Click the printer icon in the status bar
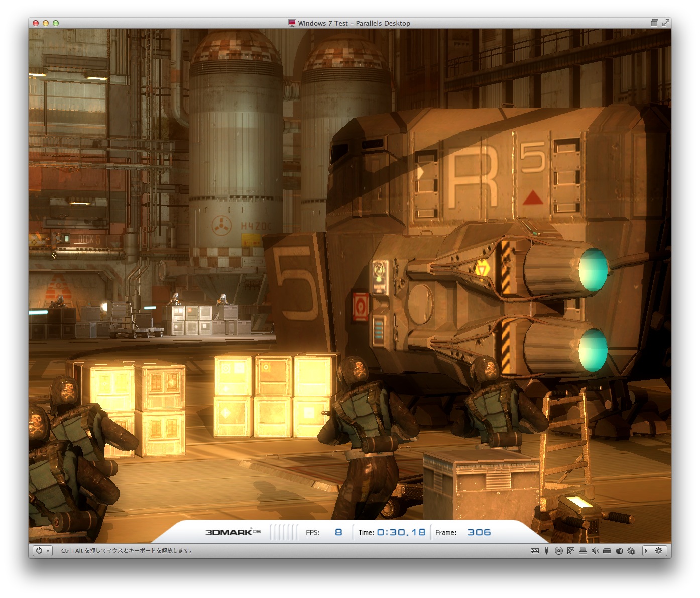700x598 pixels. (583, 551)
